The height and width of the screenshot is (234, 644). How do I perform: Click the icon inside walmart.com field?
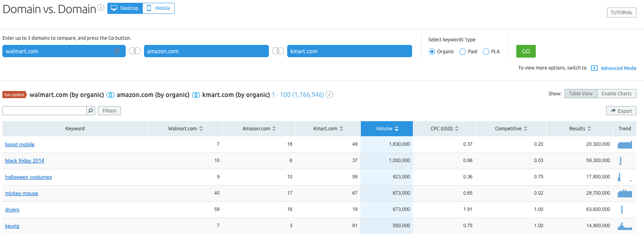coord(117,51)
